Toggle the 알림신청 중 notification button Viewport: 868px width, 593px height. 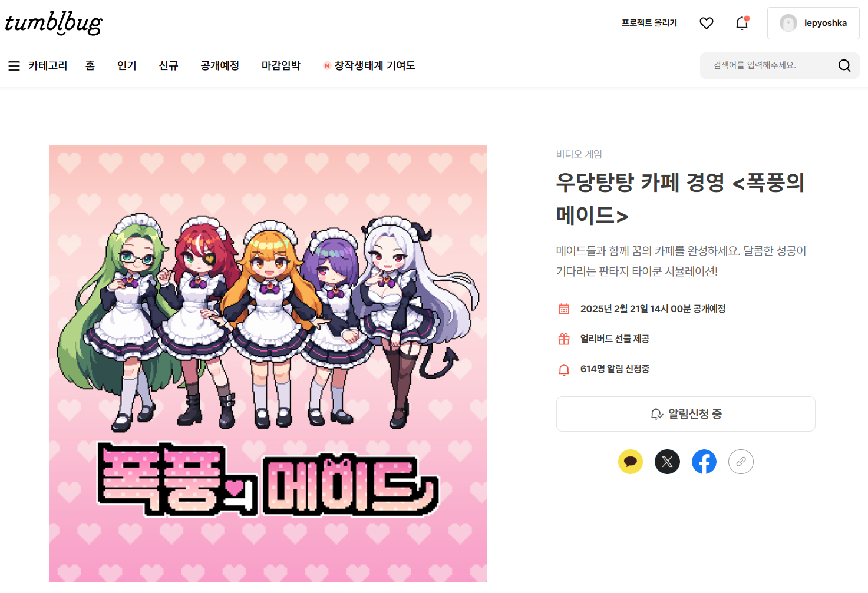pyautogui.click(x=685, y=414)
